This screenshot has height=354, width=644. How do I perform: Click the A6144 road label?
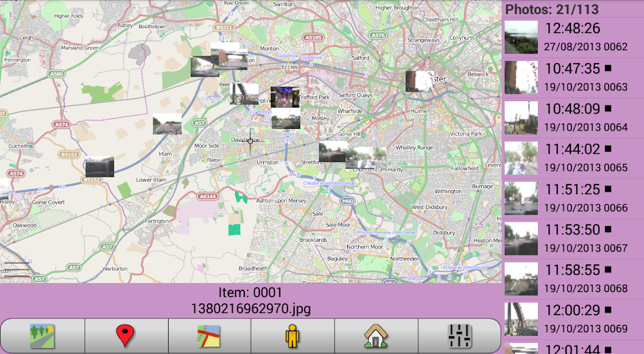(x=208, y=196)
